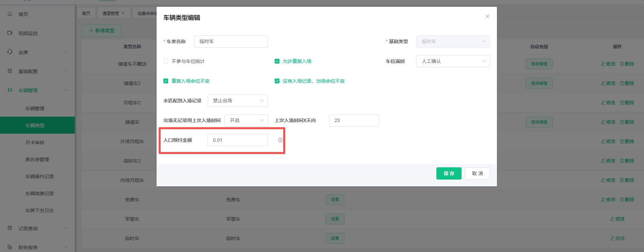Open 黑名单管理 in sidebar

click(37, 159)
